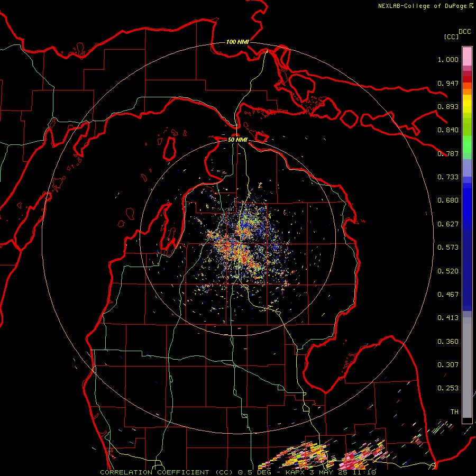Screen dimensions: 476x476
Task: Click the 0.307 scale value
Action: (448, 365)
